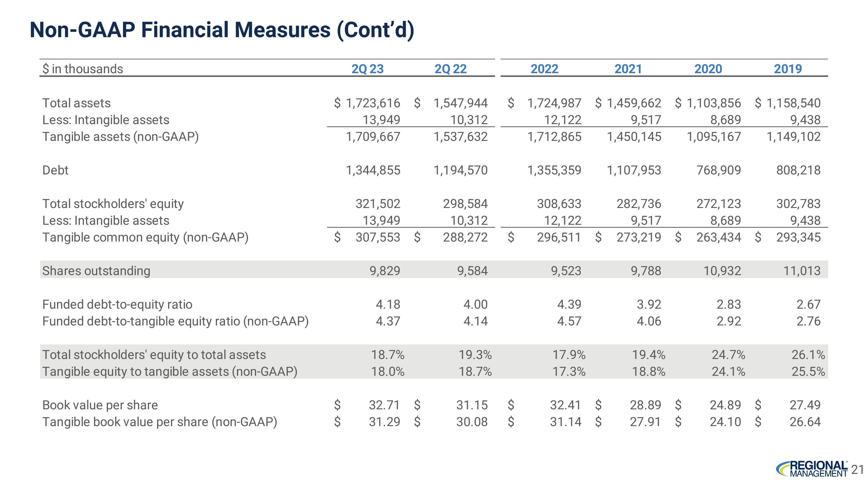
Task: Click the 2Q 23 total assets value 1,723,616
Action: (373, 103)
